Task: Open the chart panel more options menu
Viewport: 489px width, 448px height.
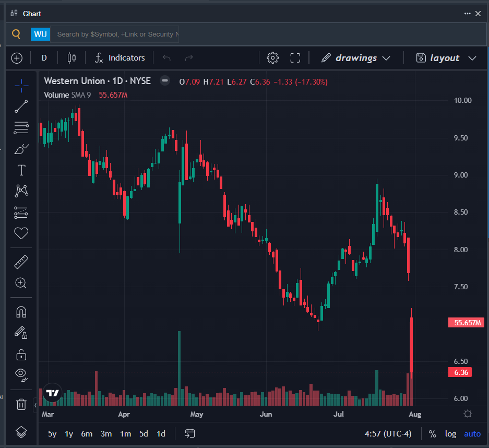Action: (467, 14)
